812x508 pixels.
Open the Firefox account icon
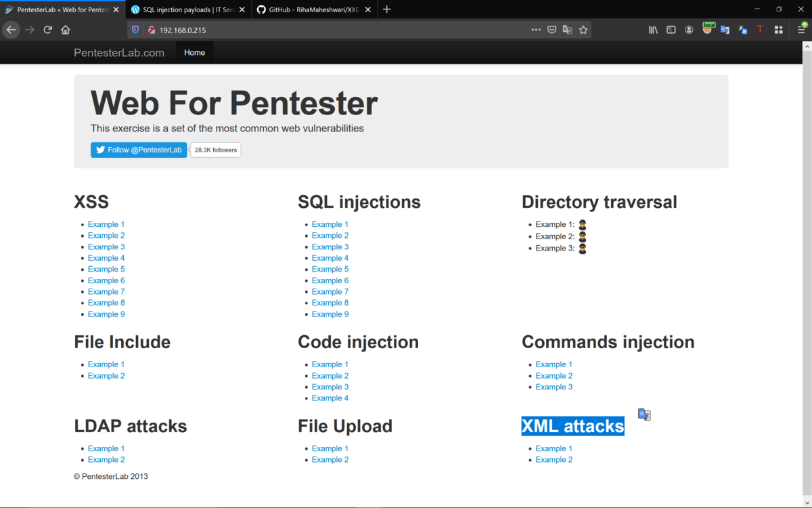(689, 30)
